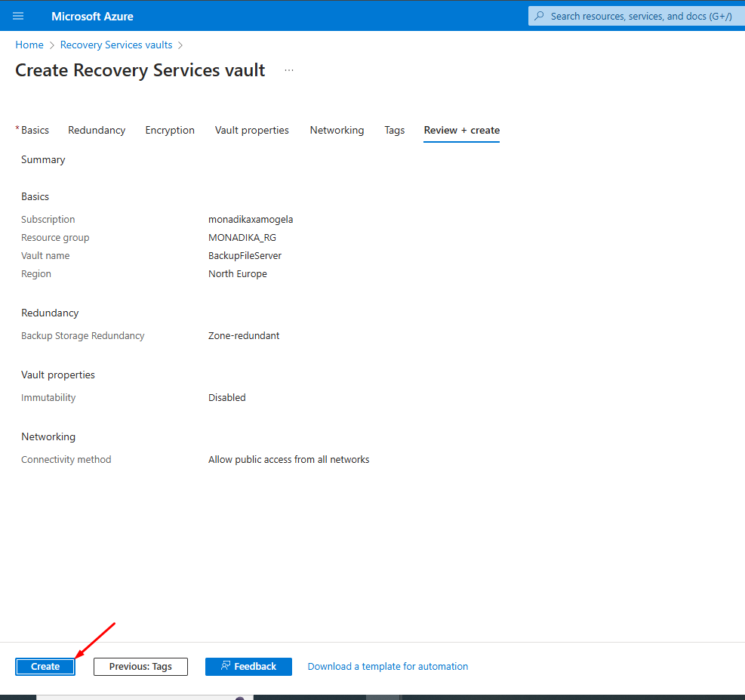The width and height of the screenshot is (745, 700).
Task: Click the Region label
Action: pyautogui.click(x=36, y=273)
